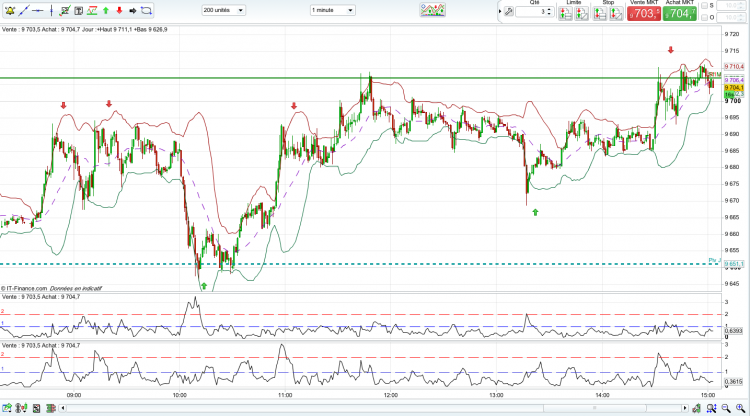This screenshot has width=750, height=416.
Task: Click the order settings wrench icon
Action: tap(509, 11)
